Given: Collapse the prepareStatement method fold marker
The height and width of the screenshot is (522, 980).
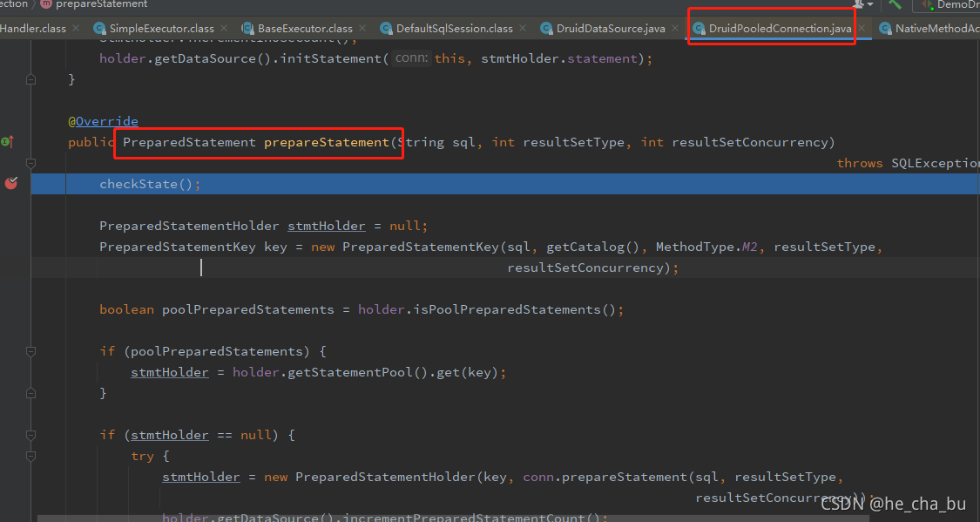Looking at the screenshot, I should tap(30, 163).
